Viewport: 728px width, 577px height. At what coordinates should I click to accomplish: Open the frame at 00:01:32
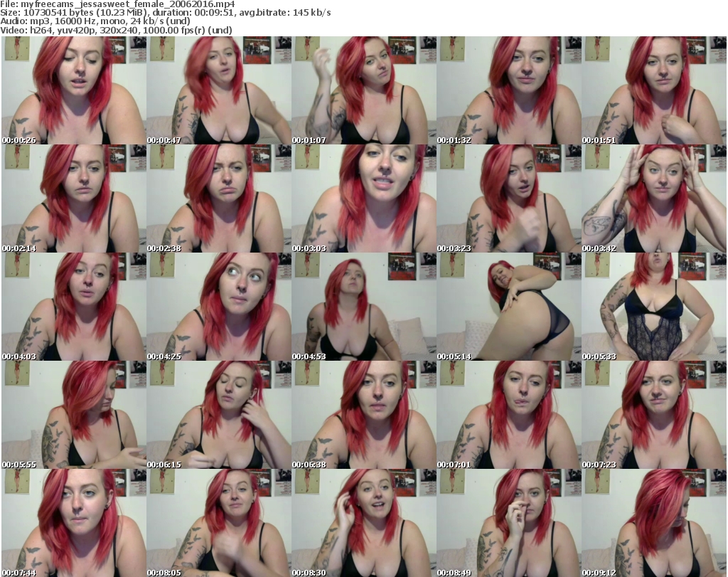(509, 90)
